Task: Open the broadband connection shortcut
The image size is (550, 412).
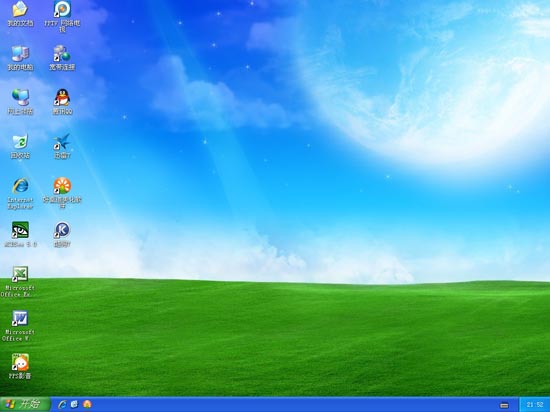Action: point(62,54)
